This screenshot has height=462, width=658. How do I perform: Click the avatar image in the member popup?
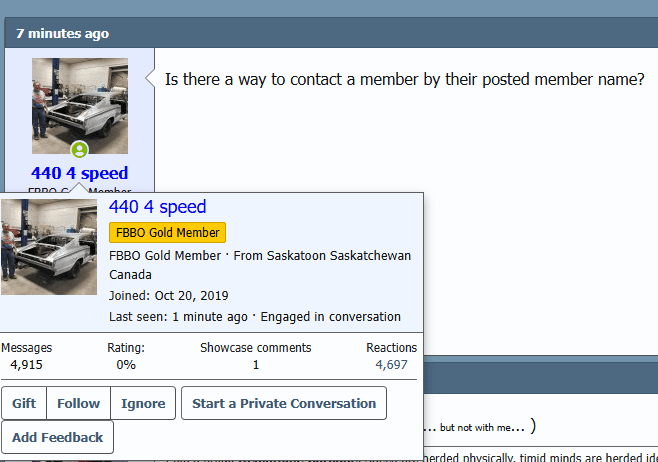point(49,246)
